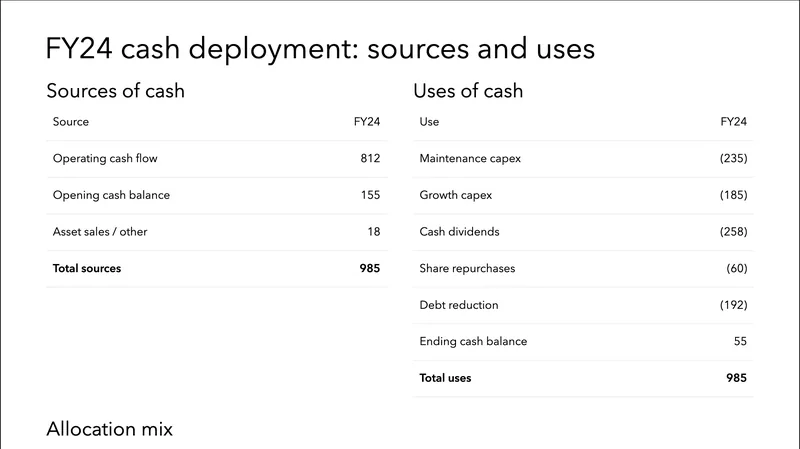Select the 'Allocation mix' heading
This screenshot has height=449, width=800.
(109, 429)
